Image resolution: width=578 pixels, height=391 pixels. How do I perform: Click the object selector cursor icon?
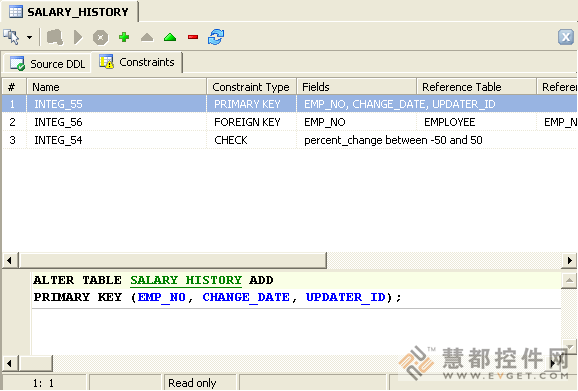pos(11,37)
